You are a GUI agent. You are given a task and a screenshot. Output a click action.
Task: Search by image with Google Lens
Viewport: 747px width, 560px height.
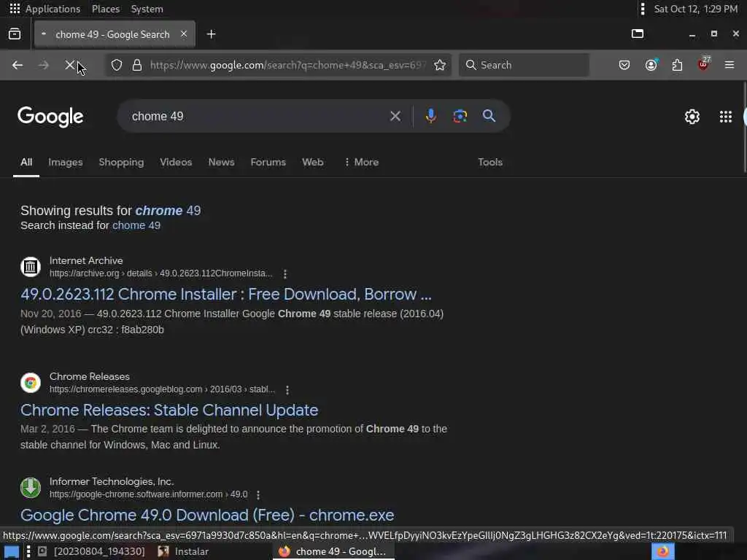click(x=460, y=116)
